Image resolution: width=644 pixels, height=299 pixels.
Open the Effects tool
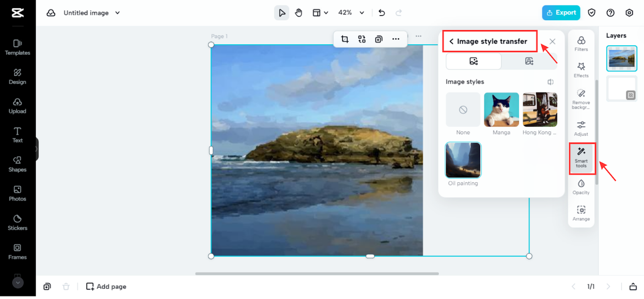[x=581, y=70]
